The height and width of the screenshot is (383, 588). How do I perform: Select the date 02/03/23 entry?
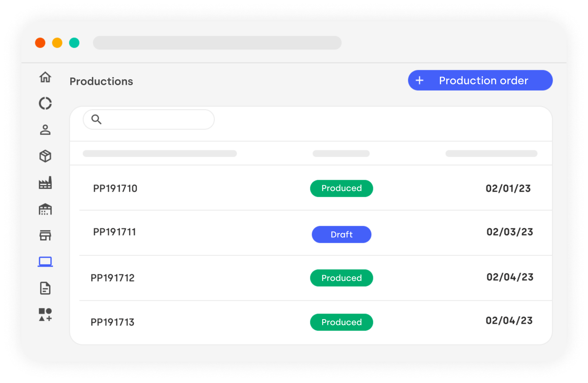(x=510, y=232)
